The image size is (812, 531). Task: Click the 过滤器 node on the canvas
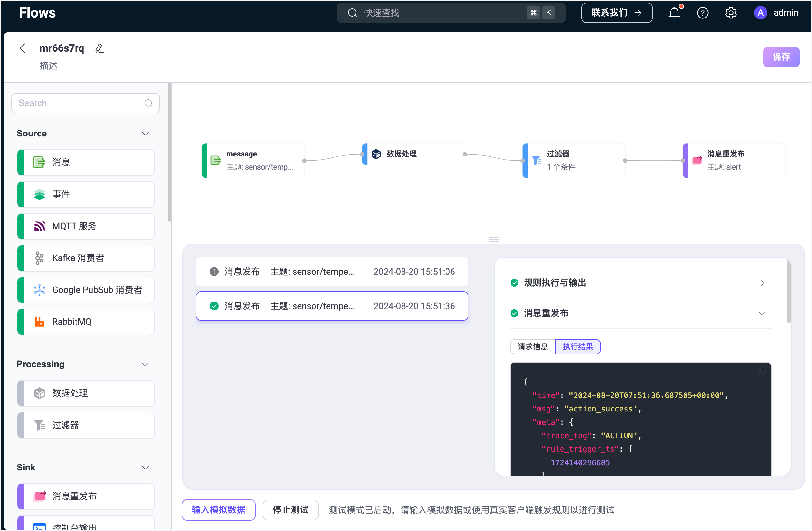pyautogui.click(x=574, y=160)
